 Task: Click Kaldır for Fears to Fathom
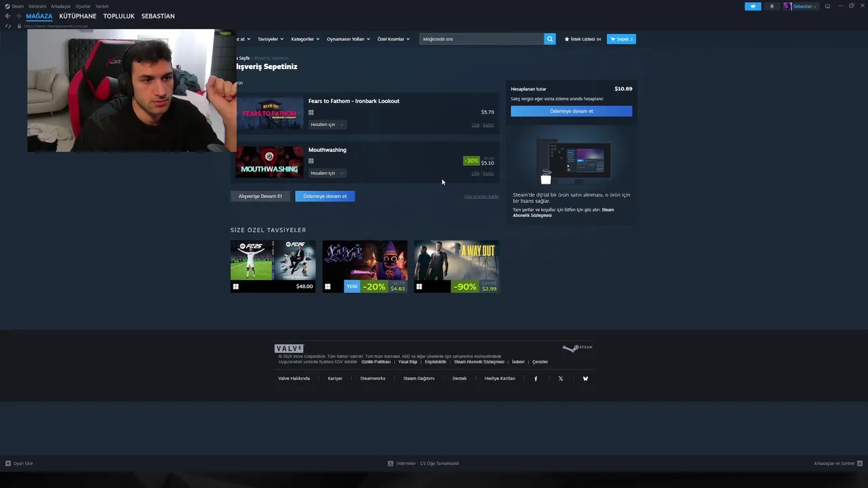click(x=488, y=125)
